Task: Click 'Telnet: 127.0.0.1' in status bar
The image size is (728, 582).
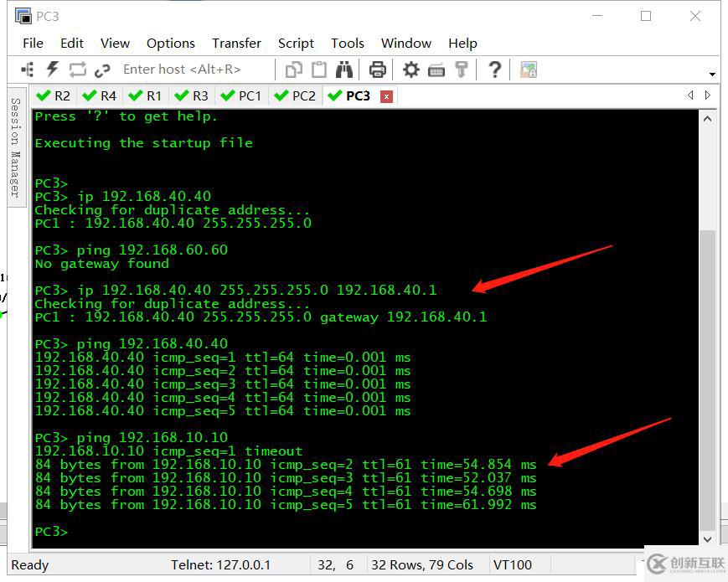Action: (220, 564)
